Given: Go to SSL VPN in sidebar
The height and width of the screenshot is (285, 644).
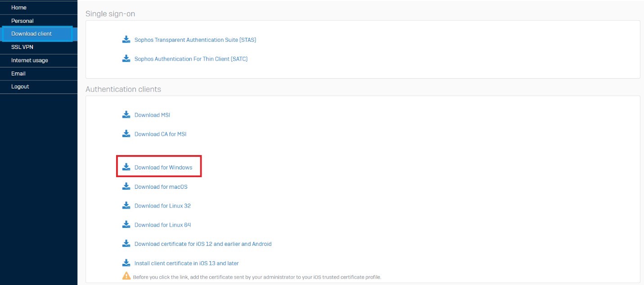Looking at the screenshot, I should click(39, 47).
